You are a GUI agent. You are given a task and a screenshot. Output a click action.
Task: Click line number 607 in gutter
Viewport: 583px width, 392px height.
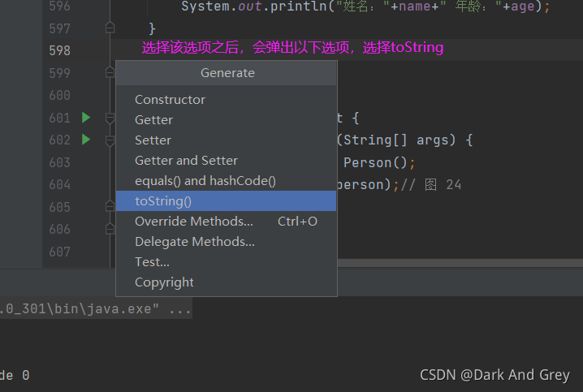click(59, 252)
